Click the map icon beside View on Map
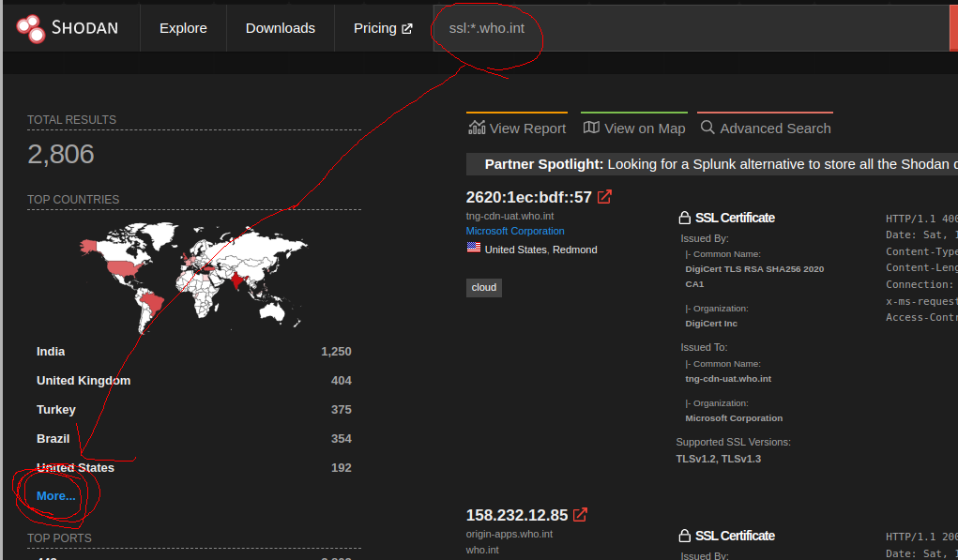The image size is (958, 560). pos(591,127)
